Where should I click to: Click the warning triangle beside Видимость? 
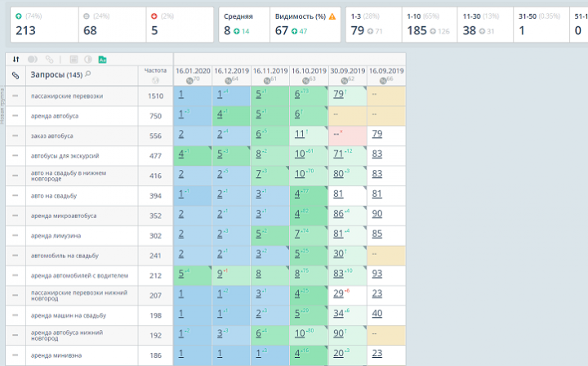tap(332, 16)
